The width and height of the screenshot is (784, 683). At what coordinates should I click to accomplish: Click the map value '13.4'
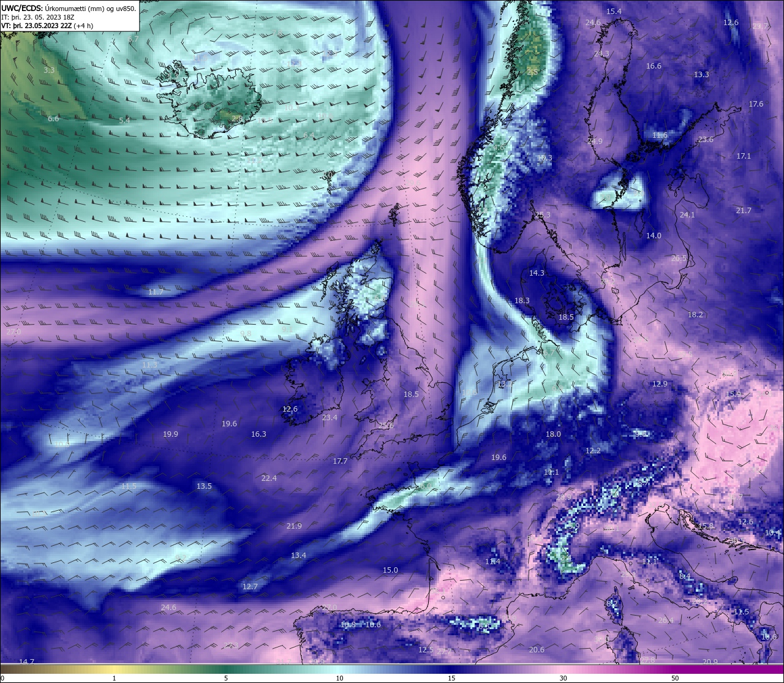[x=298, y=556]
